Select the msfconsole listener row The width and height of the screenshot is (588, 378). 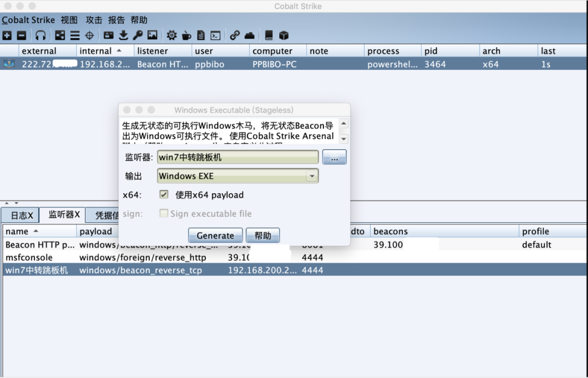pos(295,257)
